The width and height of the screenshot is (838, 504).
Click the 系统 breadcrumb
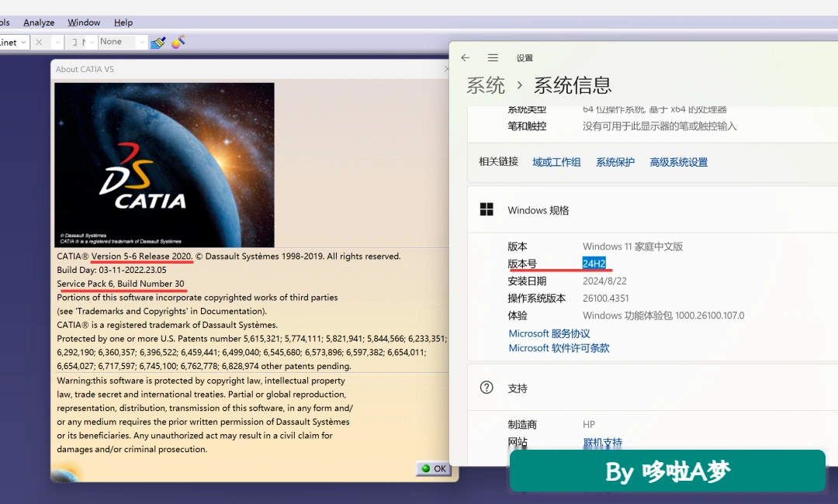[x=485, y=85]
